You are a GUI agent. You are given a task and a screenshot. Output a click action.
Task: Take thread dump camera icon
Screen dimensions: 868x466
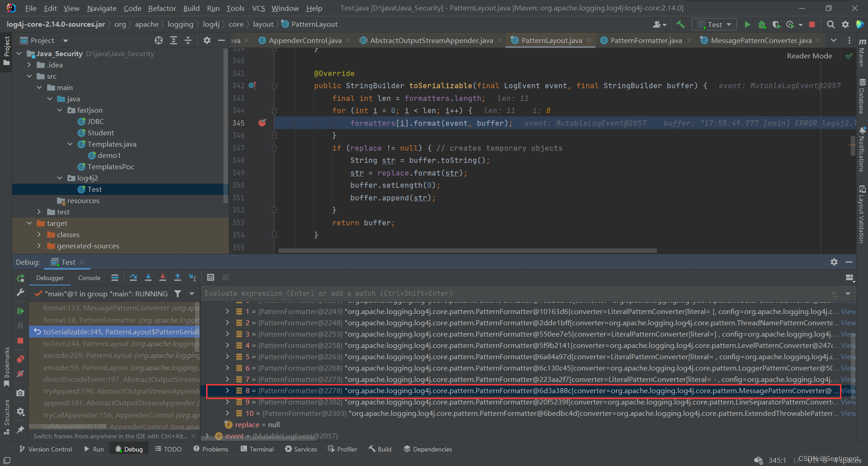20,393
